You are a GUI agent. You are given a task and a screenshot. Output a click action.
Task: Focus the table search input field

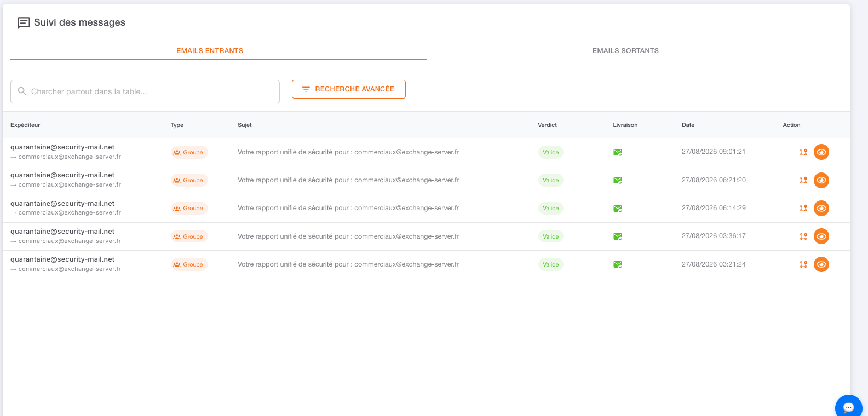tap(145, 91)
